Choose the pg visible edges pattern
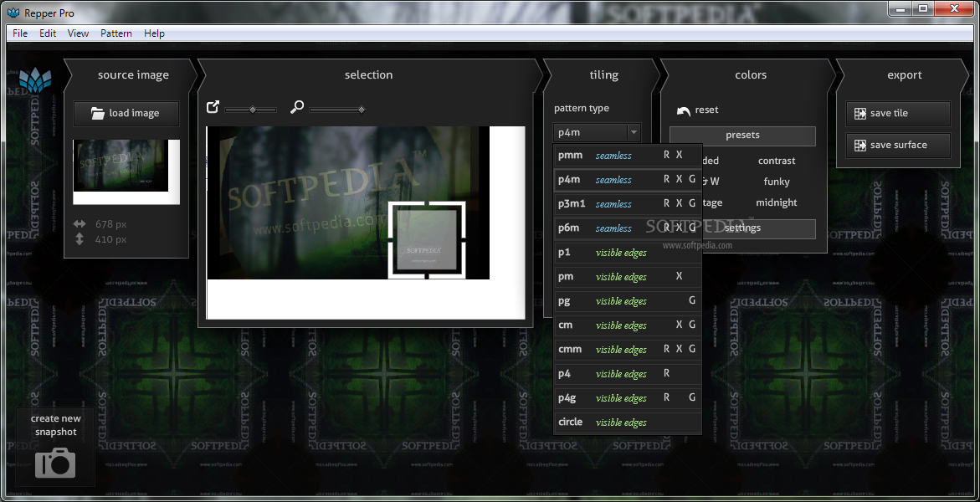This screenshot has width=980, height=502. pos(628,300)
